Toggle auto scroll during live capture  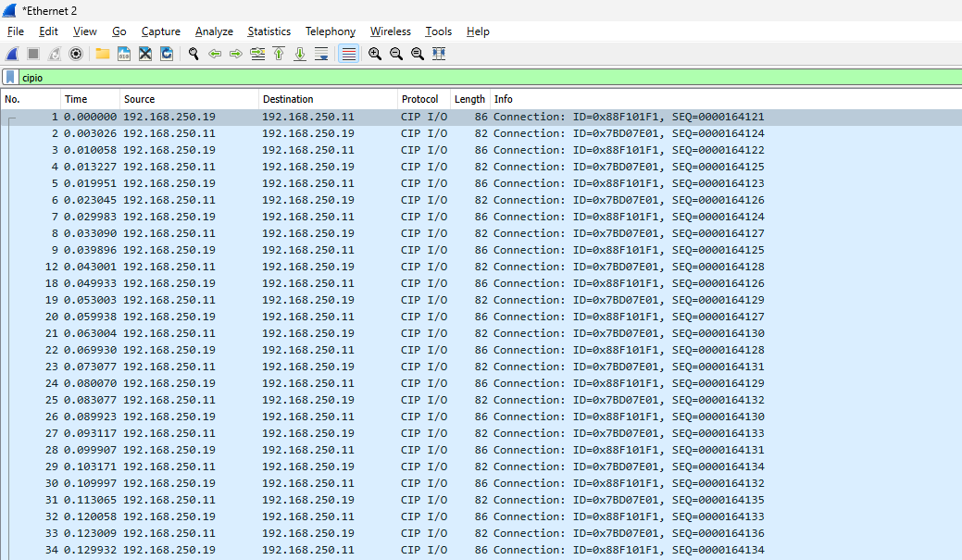(321, 54)
